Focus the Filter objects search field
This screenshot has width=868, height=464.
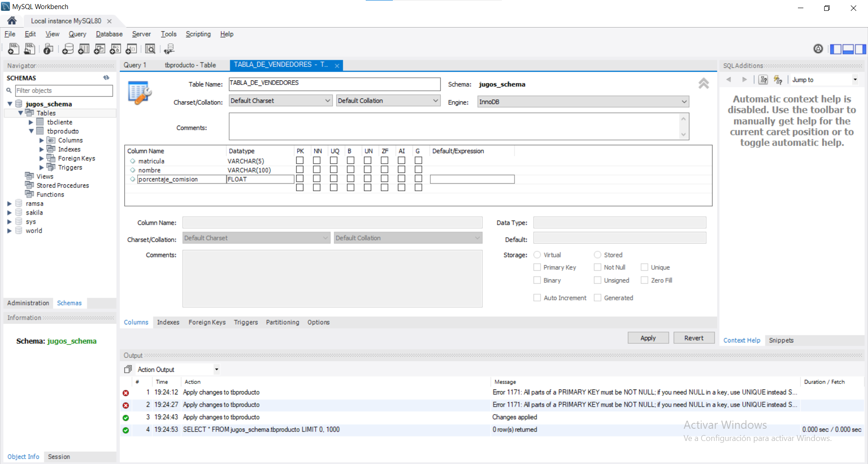[x=64, y=90]
